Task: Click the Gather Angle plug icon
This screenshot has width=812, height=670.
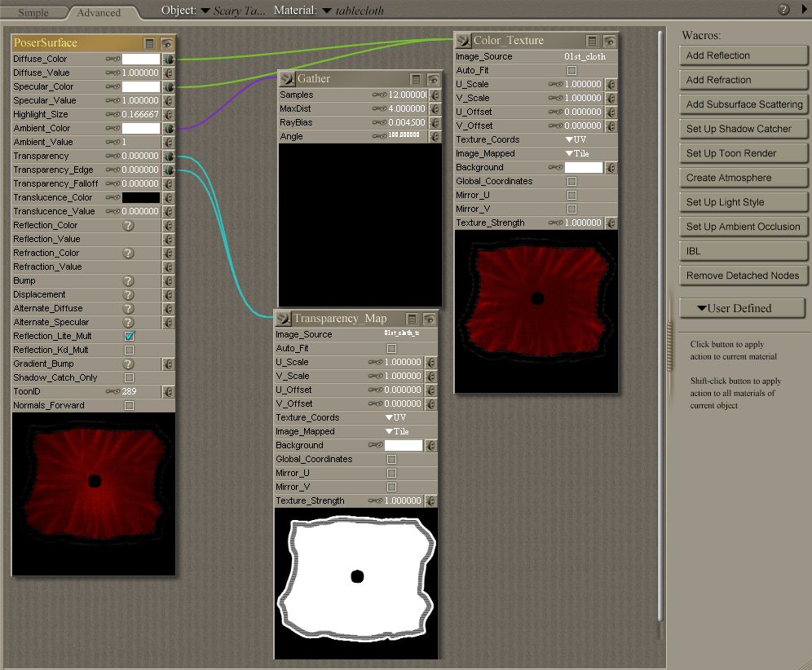Action: pos(435,137)
